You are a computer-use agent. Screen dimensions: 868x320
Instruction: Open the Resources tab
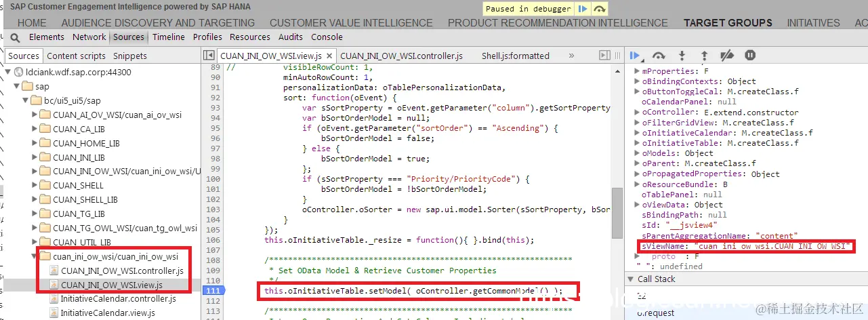[250, 37]
